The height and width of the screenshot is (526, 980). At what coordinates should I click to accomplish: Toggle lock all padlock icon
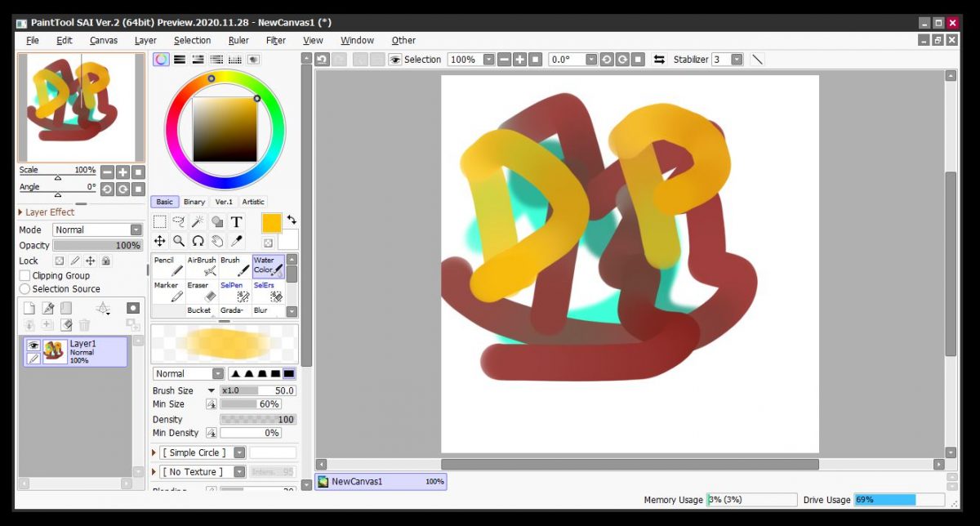[106, 261]
